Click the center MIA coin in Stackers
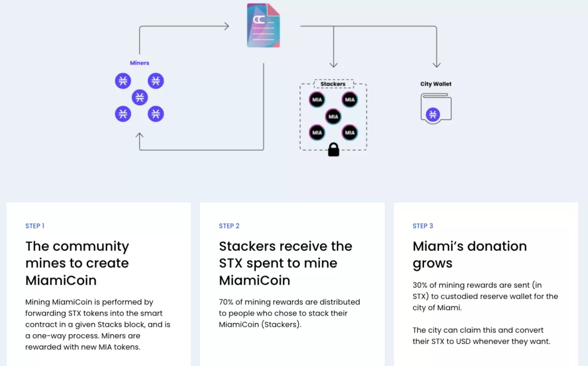The width and height of the screenshot is (588, 366). click(333, 117)
